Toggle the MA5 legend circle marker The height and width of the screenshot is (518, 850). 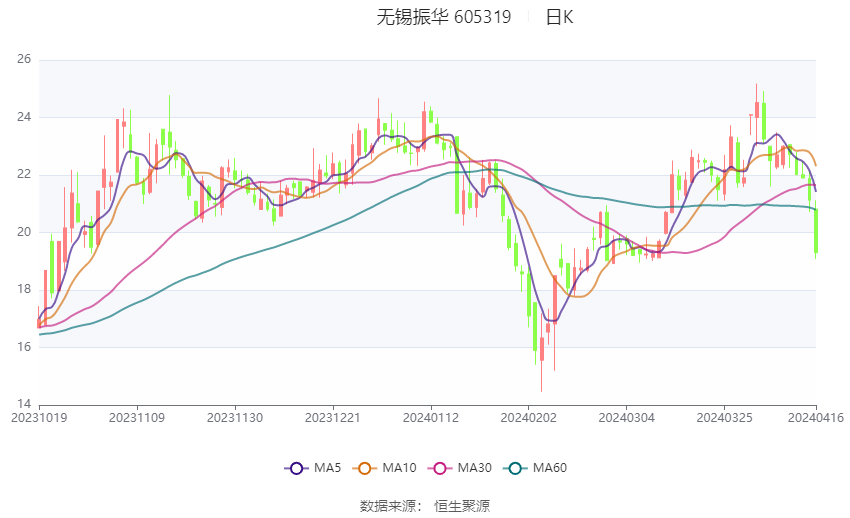click(295, 467)
